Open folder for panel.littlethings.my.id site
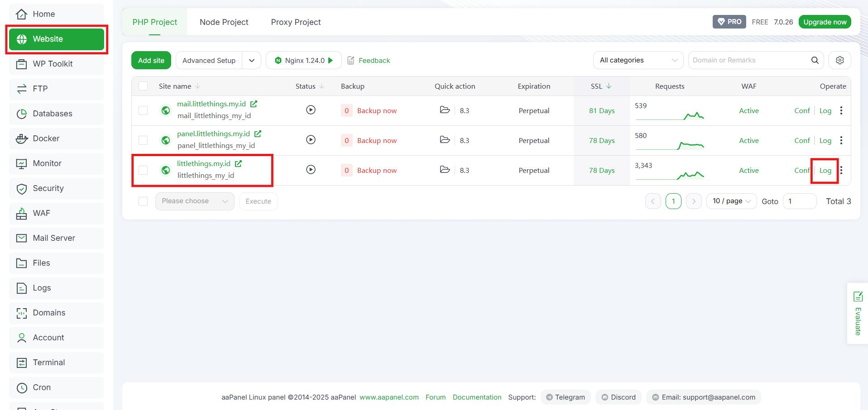This screenshot has height=410, width=868. click(x=445, y=140)
